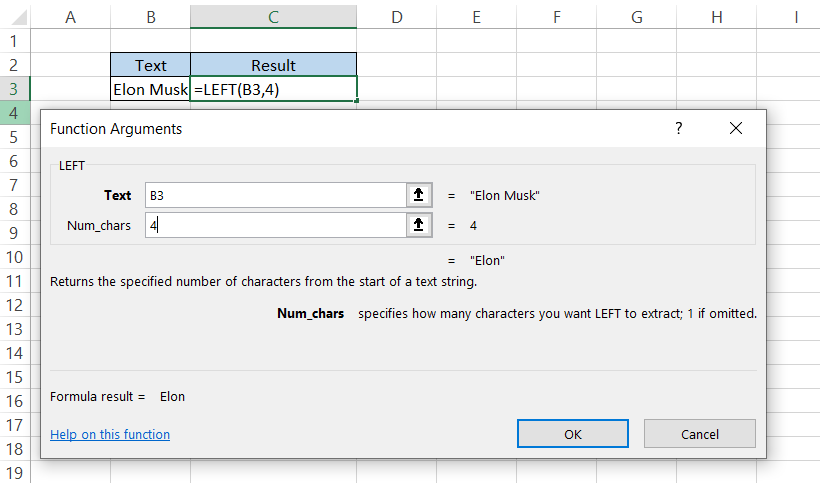Select column D header
820x483 pixels.
point(396,16)
